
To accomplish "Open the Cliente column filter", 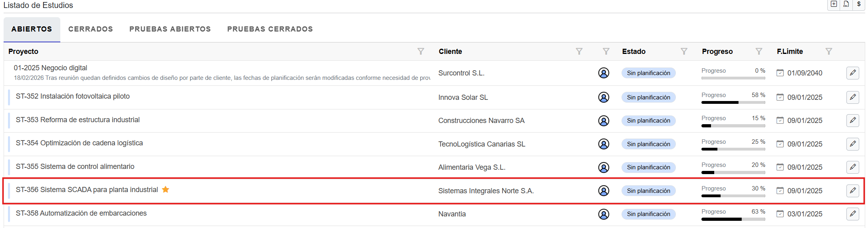I will click(579, 52).
